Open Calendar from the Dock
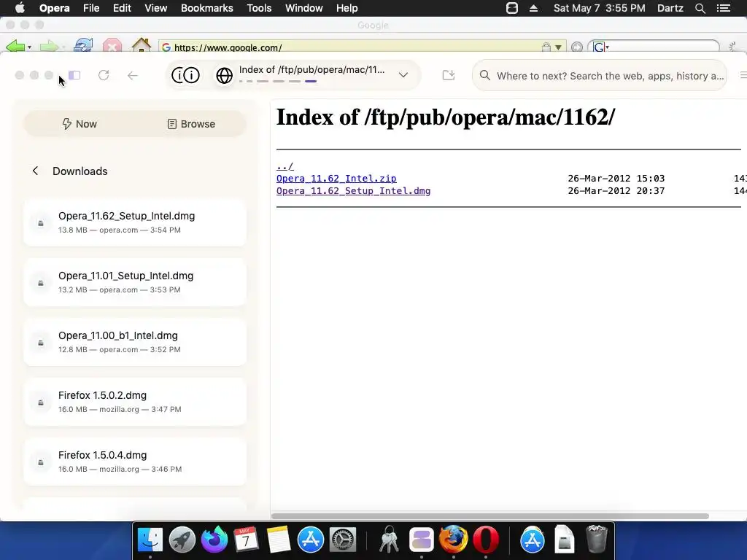747x560 pixels. coord(247,540)
